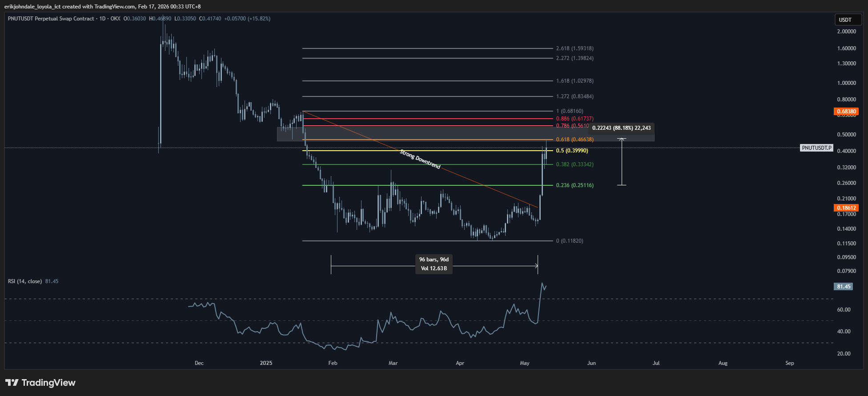Select the yellow 0.5 (0.39990) level label
The height and width of the screenshot is (396, 868).
(x=572, y=151)
